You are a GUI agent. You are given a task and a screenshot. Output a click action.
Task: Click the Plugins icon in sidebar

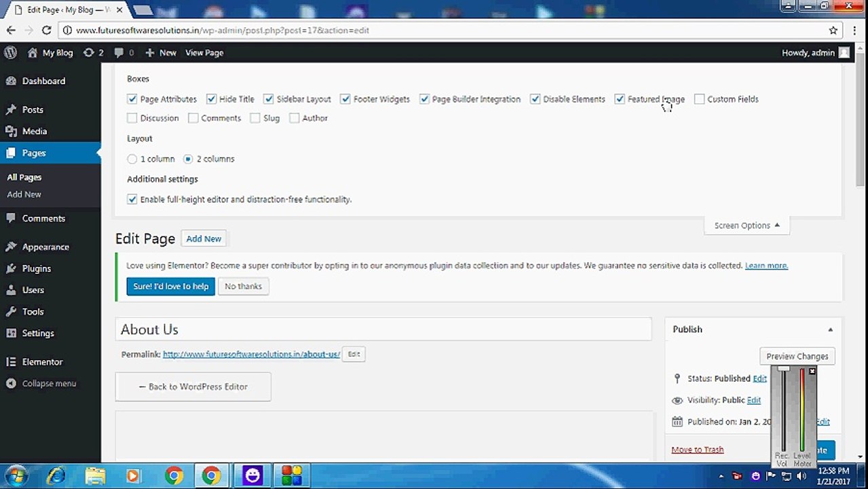(11, 268)
